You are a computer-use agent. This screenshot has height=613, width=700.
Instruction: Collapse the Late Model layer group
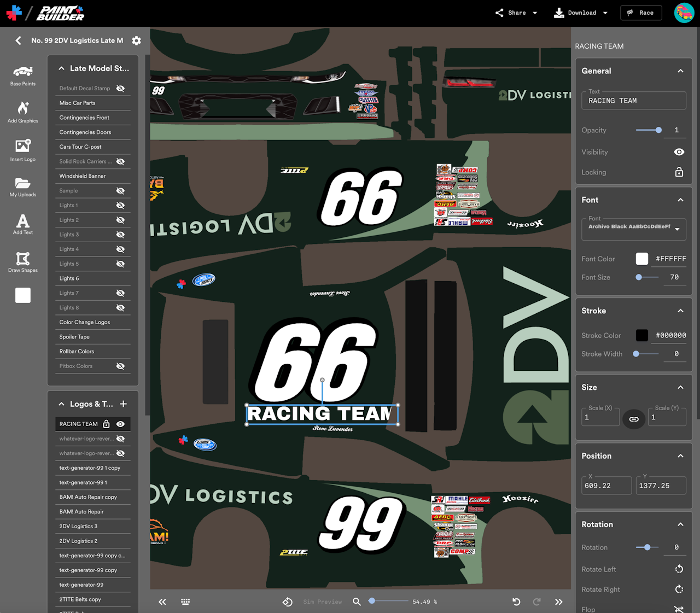(62, 68)
